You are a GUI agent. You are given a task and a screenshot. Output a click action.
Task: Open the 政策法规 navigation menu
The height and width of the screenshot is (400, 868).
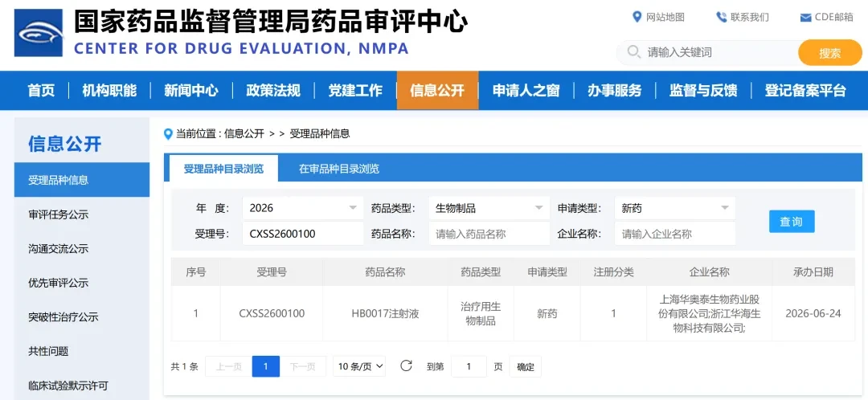[x=273, y=91]
